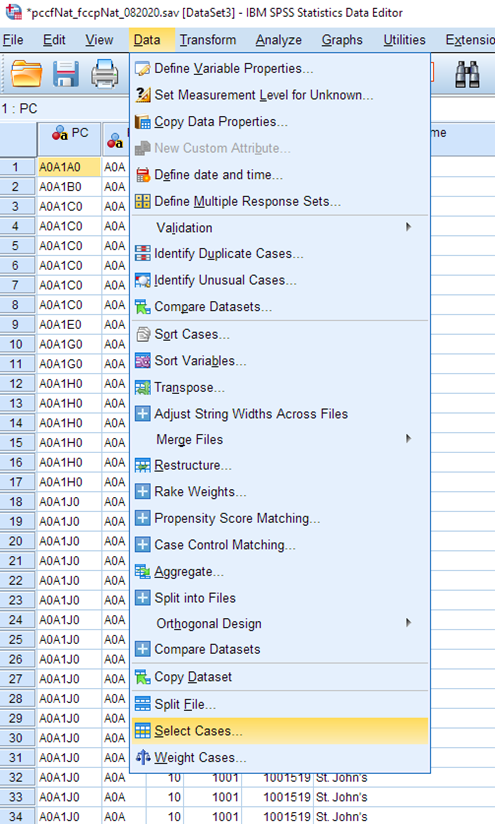Click the Identify Duplicate Cases icon
The height and width of the screenshot is (824, 495).
click(142, 253)
